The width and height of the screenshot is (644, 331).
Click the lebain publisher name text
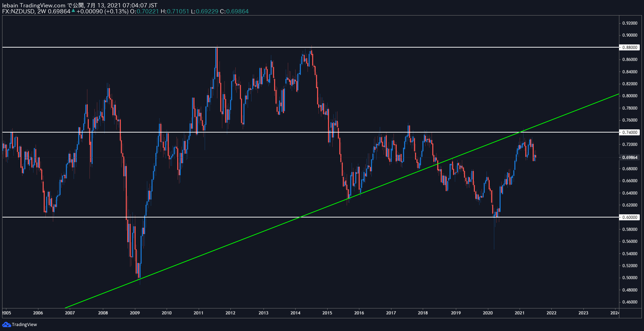pyautogui.click(x=10, y=5)
